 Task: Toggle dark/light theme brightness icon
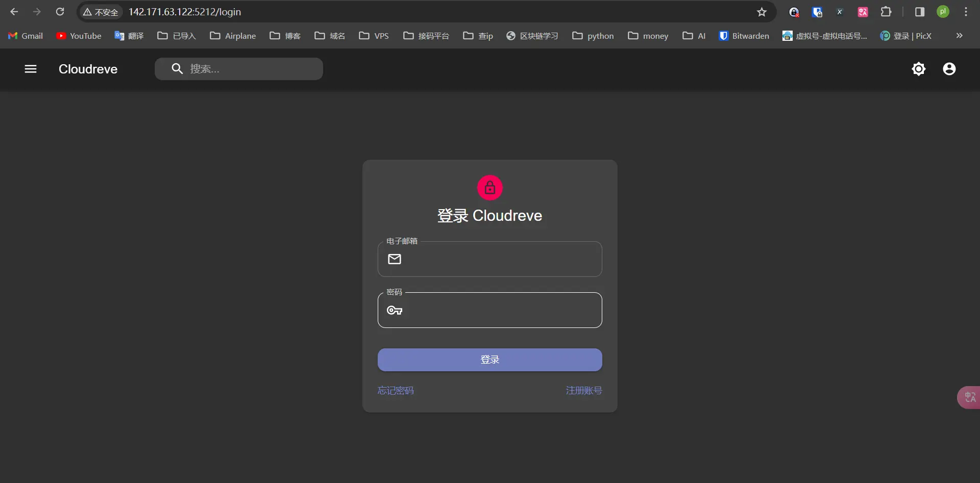pos(919,69)
